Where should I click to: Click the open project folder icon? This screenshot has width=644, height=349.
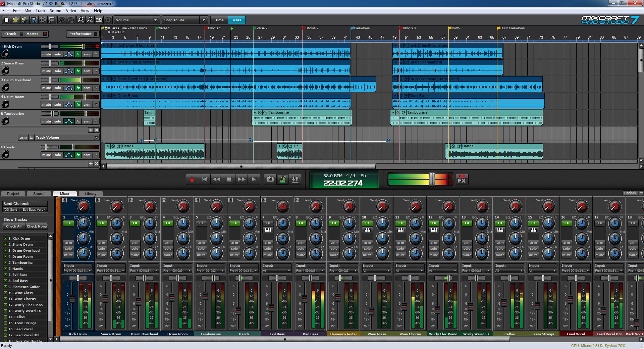click(x=15, y=20)
